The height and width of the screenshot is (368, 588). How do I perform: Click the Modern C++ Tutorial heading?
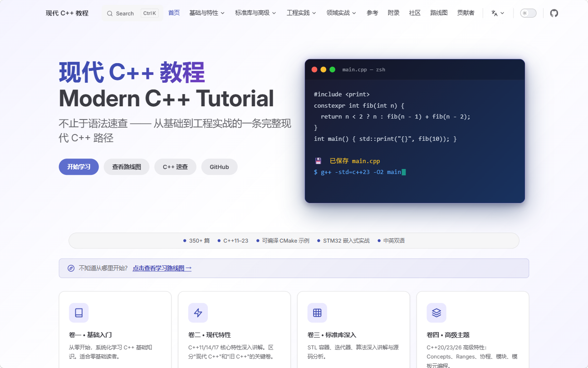[x=167, y=98]
